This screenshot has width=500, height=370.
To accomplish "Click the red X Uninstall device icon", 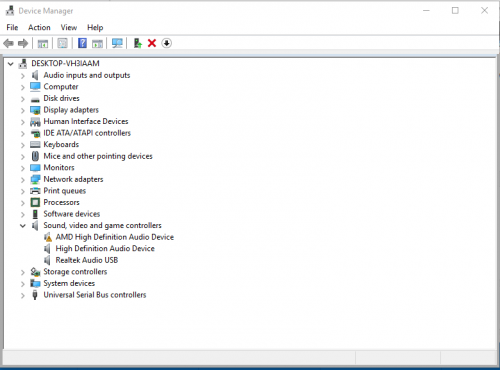I will 152,43.
